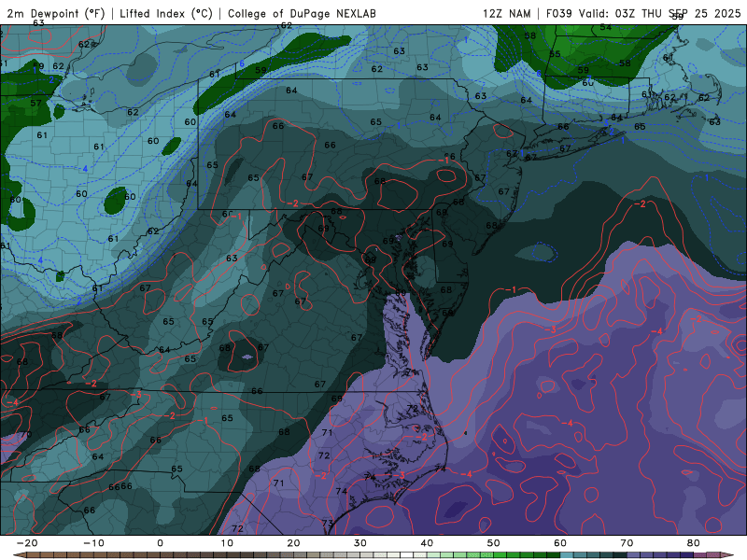Click the purple right arrow end of colorbar
Viewport: 747px width, 560px height.
pos(728,555)
